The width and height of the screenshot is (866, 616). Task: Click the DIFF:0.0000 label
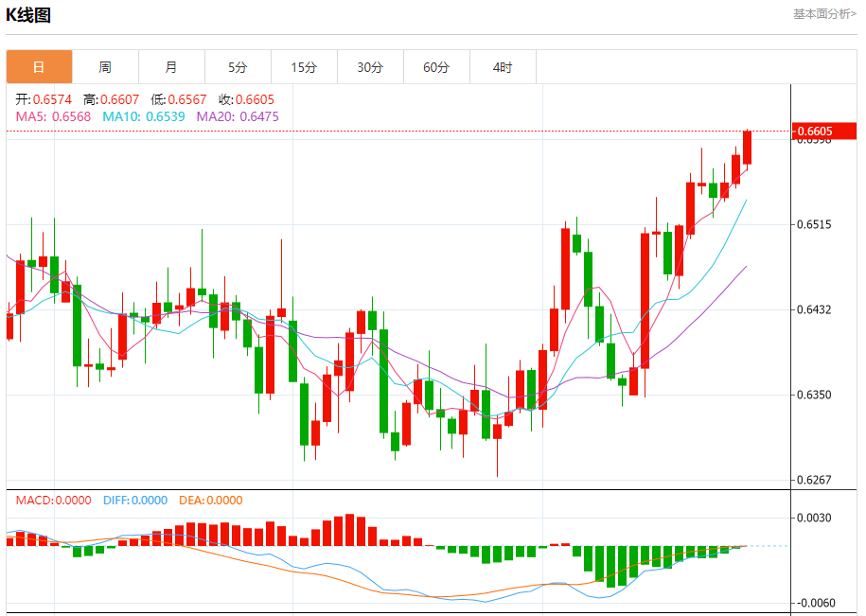135,501
